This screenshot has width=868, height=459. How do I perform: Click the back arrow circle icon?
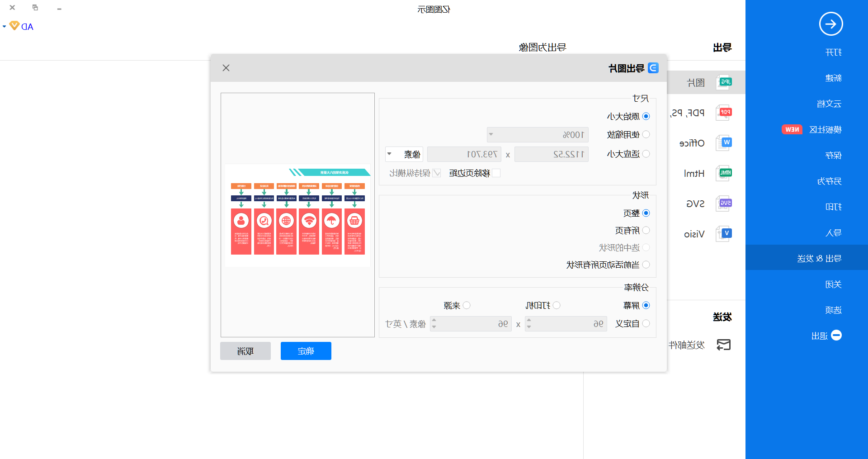pyautogui.click(x=831, y=24)
